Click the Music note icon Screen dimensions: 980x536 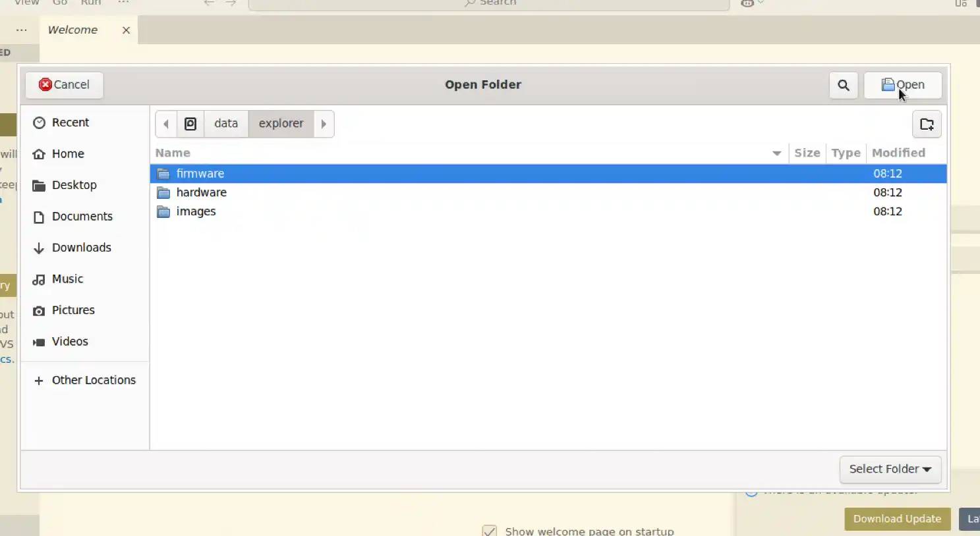(39, 280)
